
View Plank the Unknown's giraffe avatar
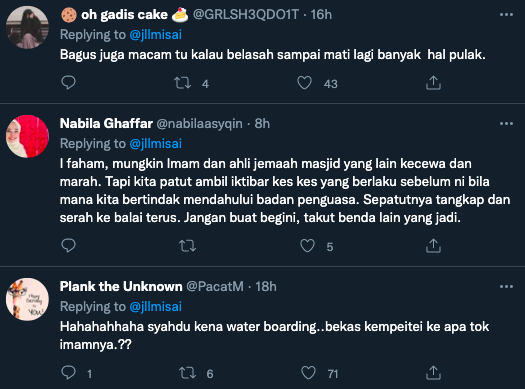[27, 299]
